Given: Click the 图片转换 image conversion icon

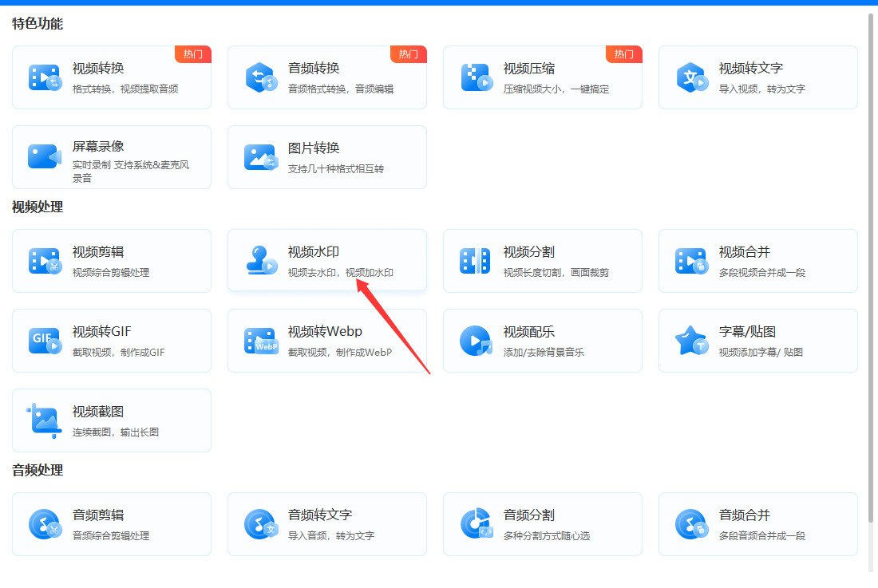Looking at the screenshot, I should point(261,157).
